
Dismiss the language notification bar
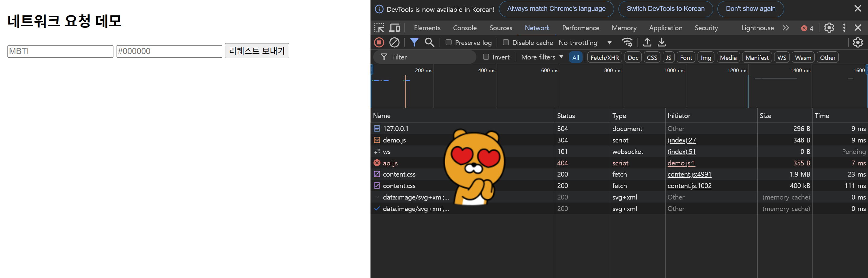point(858,8)
